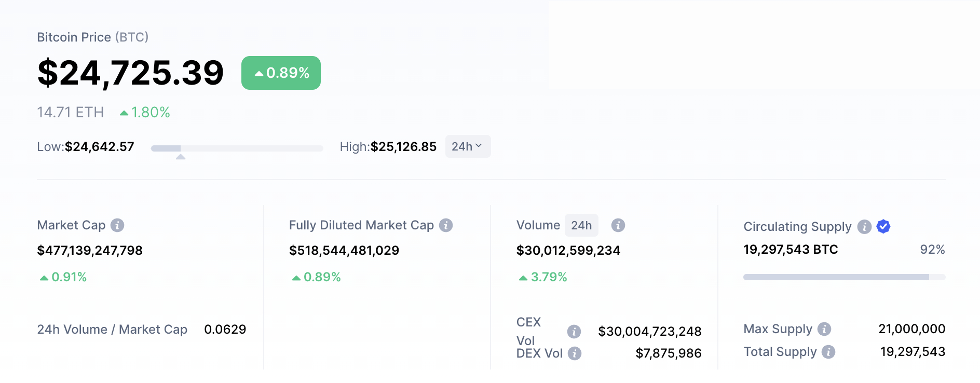Click the blue verified badge icon
The height and width of the screenshot is (383, 980).
883,226
